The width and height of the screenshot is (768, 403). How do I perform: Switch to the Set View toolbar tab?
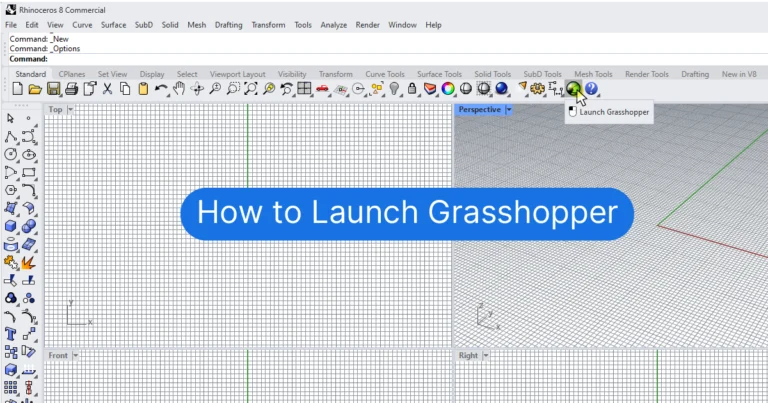(112, 74)
